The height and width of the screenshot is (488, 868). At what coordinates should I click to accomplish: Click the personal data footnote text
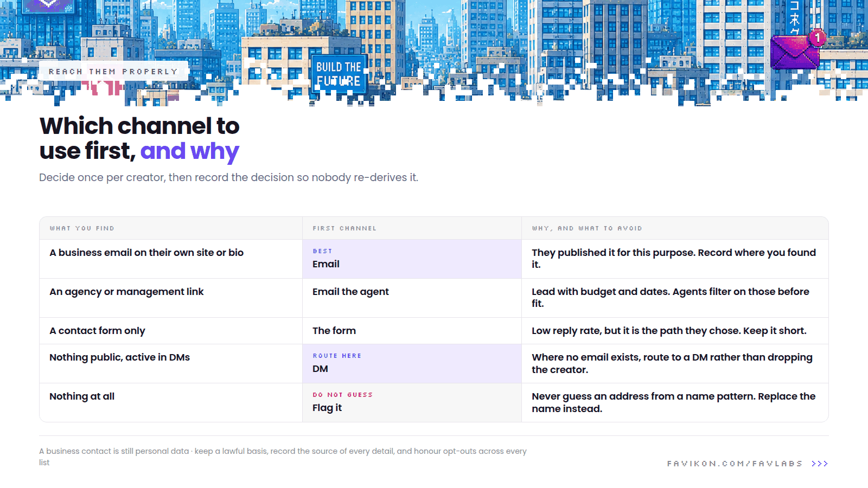283,457
